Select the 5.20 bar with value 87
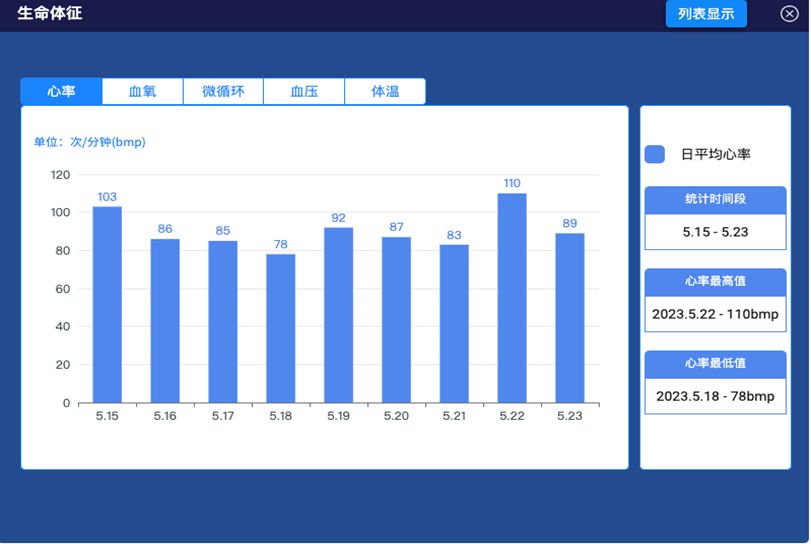This screenshot has height=544, width=811. point(396,320)
